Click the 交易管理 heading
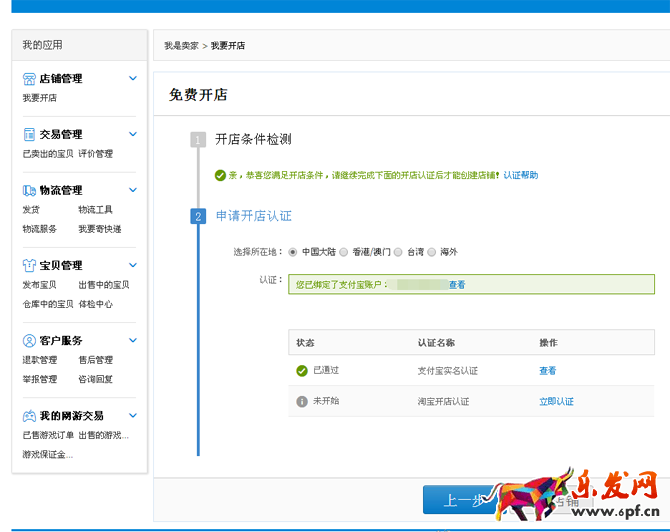The image size is (670, 532). [x=61, y=134]
